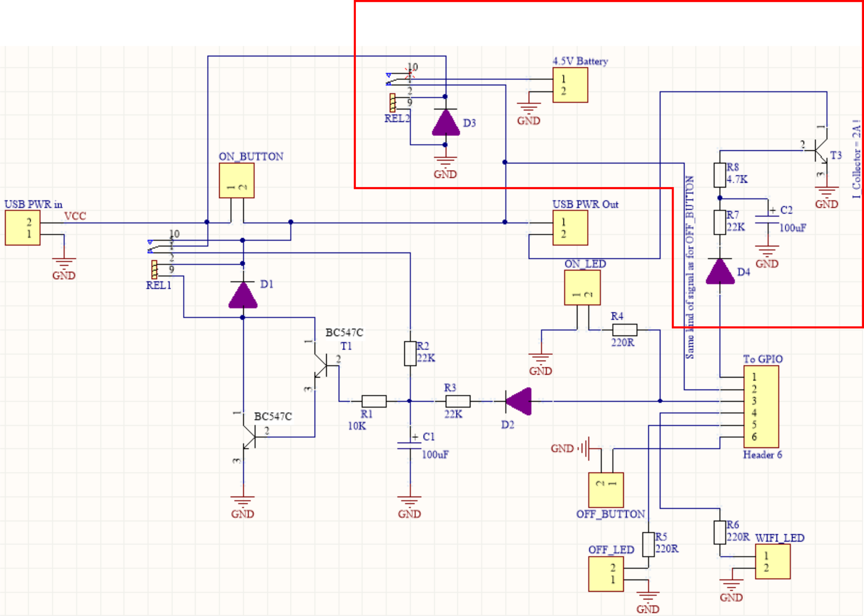Select the ON_LED connector block
Viewport: 864px width, 616px height.
point(582,287)
